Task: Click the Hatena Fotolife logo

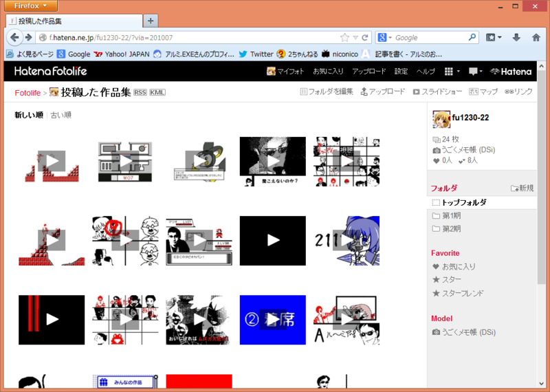Action: [x=51, y=72]
